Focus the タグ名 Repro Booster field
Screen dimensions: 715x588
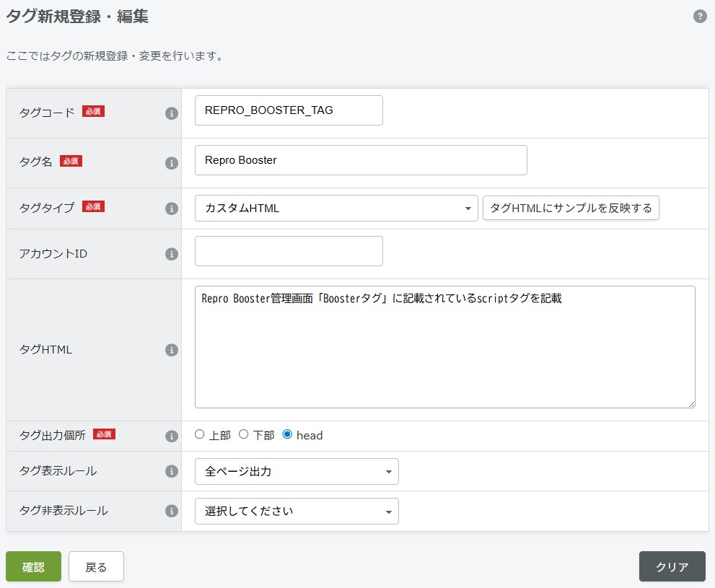[361, 160]
